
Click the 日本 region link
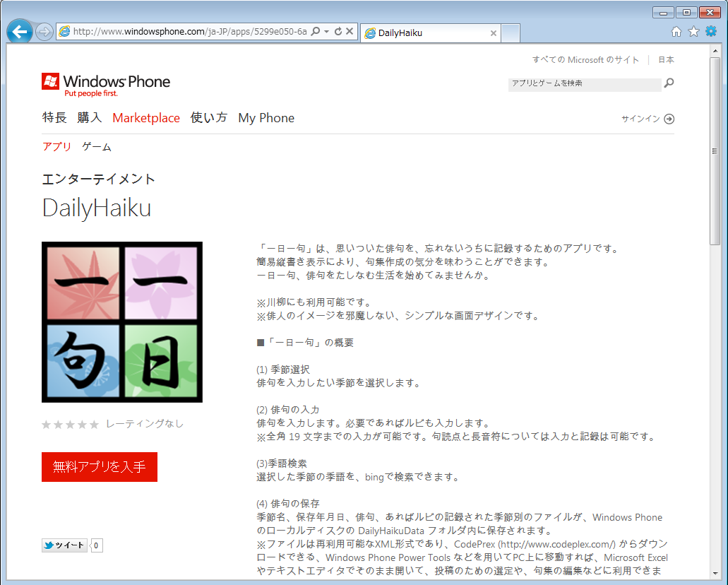tap(667, 59)
